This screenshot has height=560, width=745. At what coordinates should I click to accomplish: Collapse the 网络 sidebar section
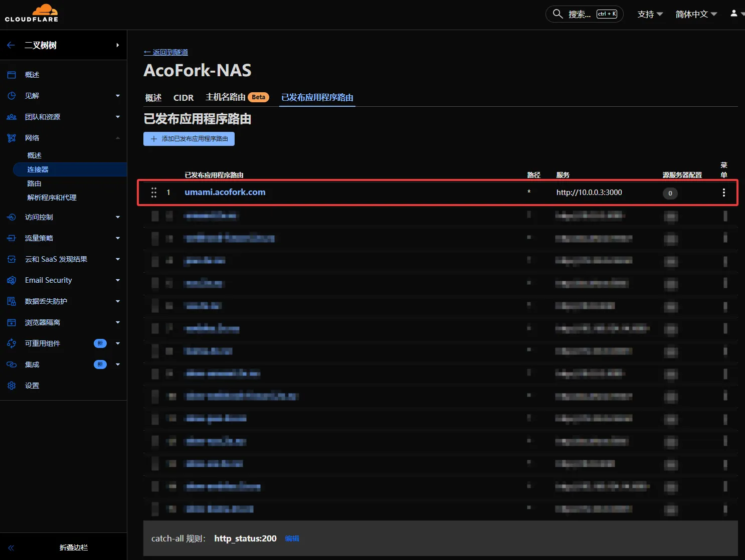(x=117, y=138)
